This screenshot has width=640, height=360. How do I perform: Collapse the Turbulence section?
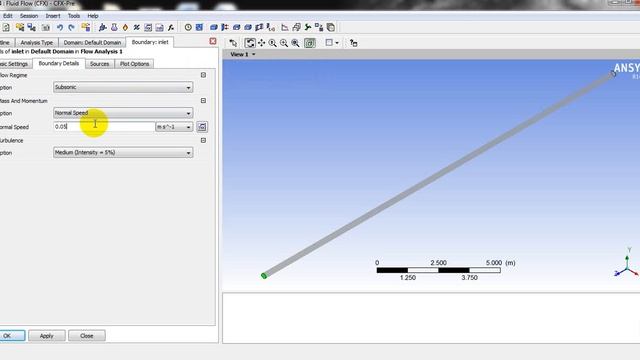(x=203, y=140)
